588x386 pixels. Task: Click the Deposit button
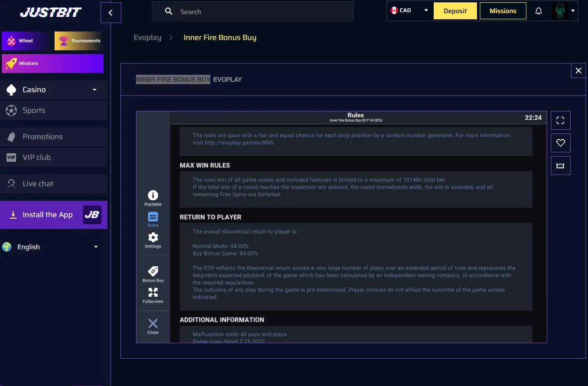click(455, 11)
